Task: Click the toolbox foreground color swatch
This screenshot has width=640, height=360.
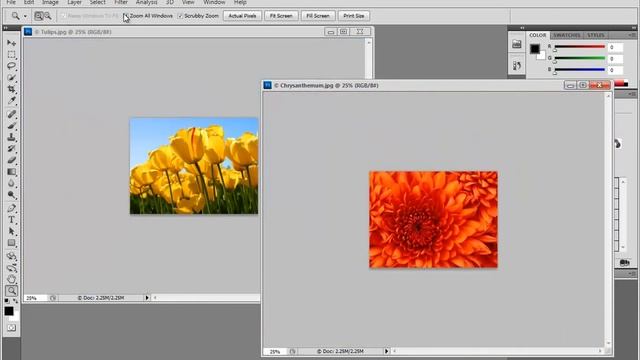Action: 9,311
